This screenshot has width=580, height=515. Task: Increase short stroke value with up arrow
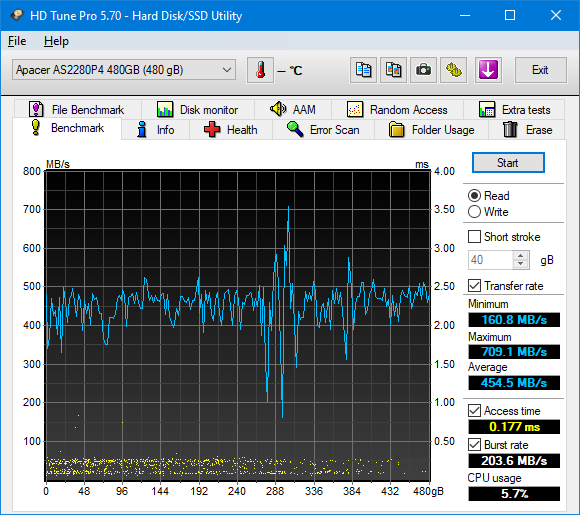tap(521, 256)
